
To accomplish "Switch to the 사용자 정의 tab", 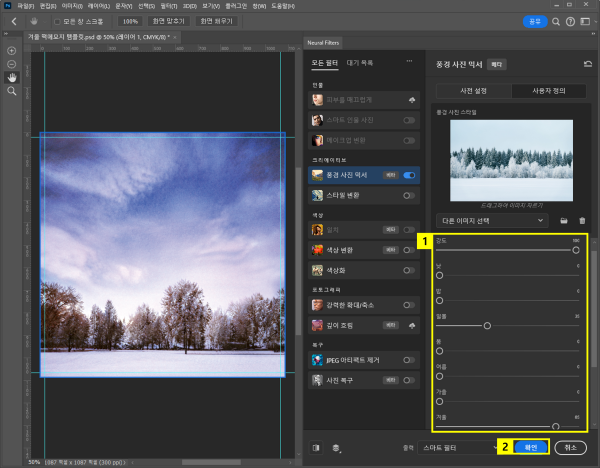I will (549, 91).
